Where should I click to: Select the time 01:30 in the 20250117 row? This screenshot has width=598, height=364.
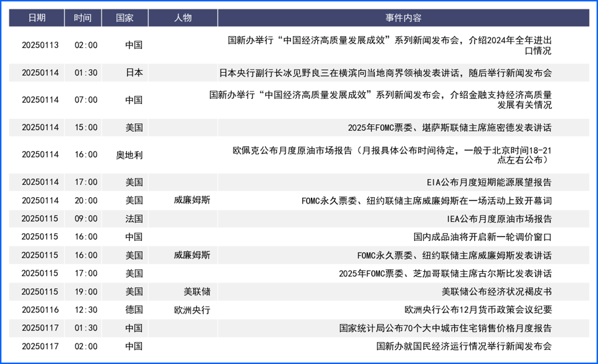coord(86,328)
